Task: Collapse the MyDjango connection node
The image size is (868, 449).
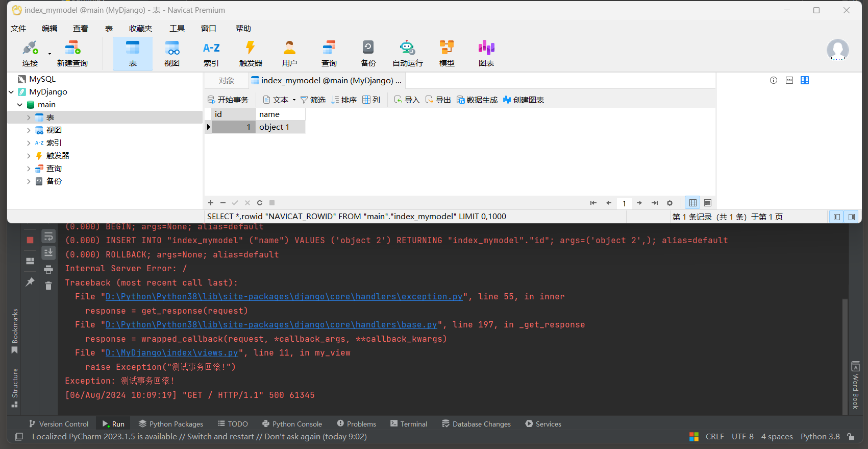Action: tap(11, 92)
